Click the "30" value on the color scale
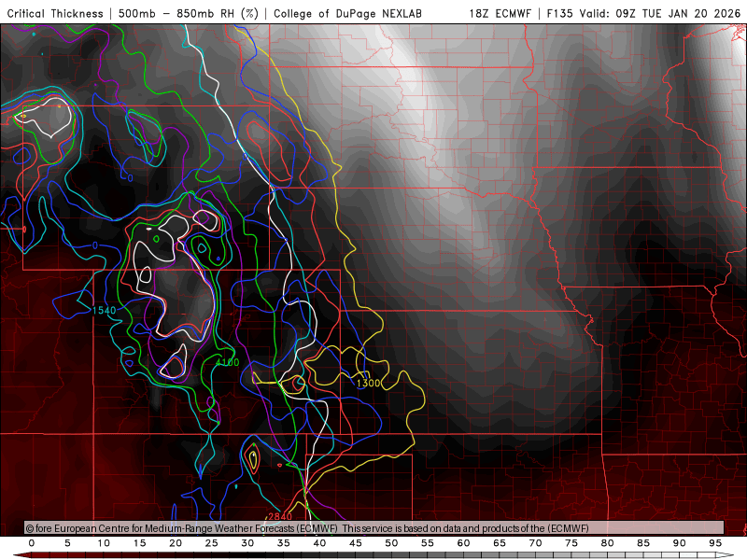 pos(247,543)
